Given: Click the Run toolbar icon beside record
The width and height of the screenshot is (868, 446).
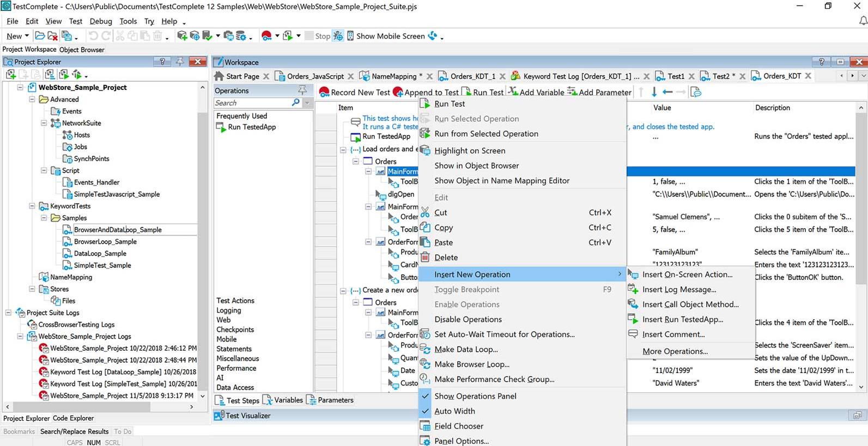Looking at the screenshot, I should coord(288,36).
